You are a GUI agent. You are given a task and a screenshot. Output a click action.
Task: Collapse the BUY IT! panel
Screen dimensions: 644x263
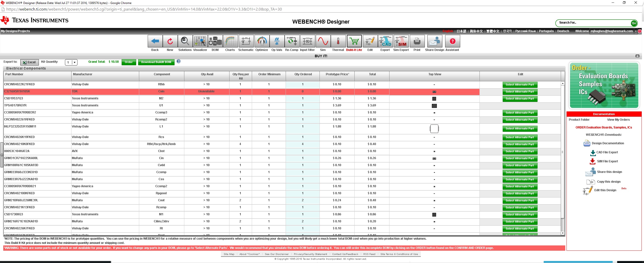click(637, 56)
